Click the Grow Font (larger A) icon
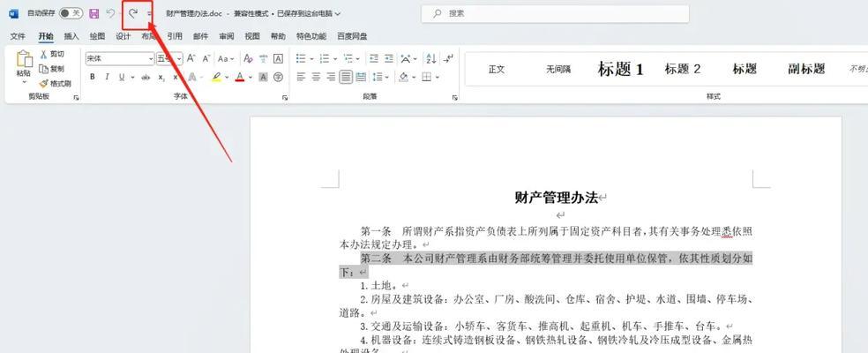The width and height of the screenshot is (868, 353). tap(191, 58)
